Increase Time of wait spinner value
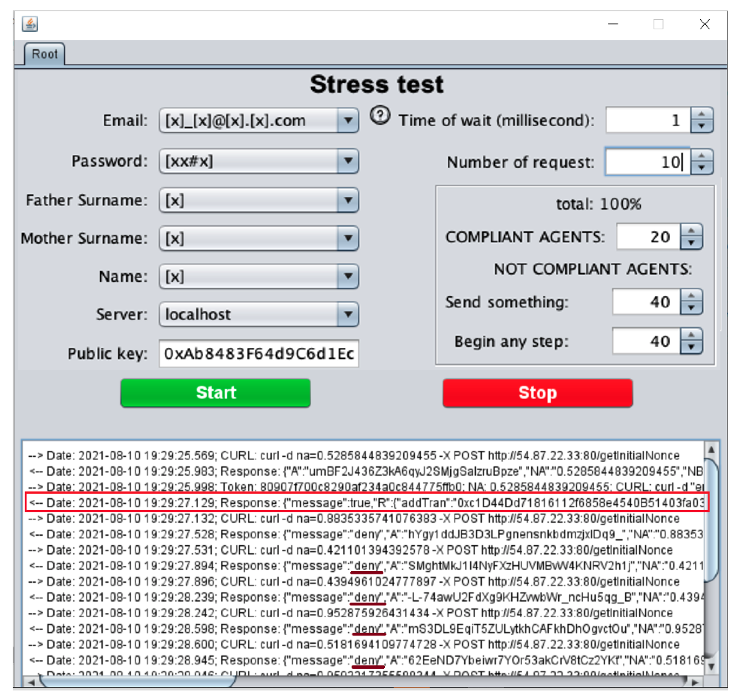The height and width of the screenshot is (700, 741). [x=701, y=114]
